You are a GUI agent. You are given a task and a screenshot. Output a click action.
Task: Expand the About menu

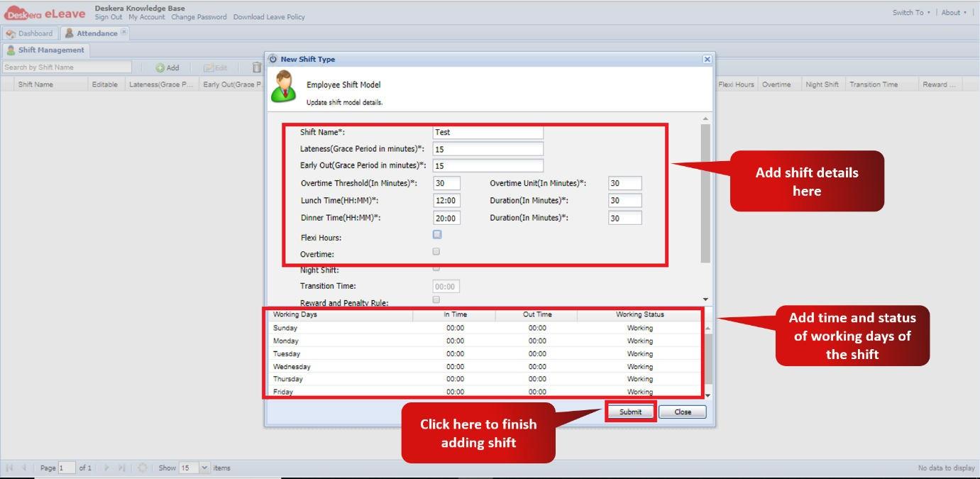[x=952, y=12]
